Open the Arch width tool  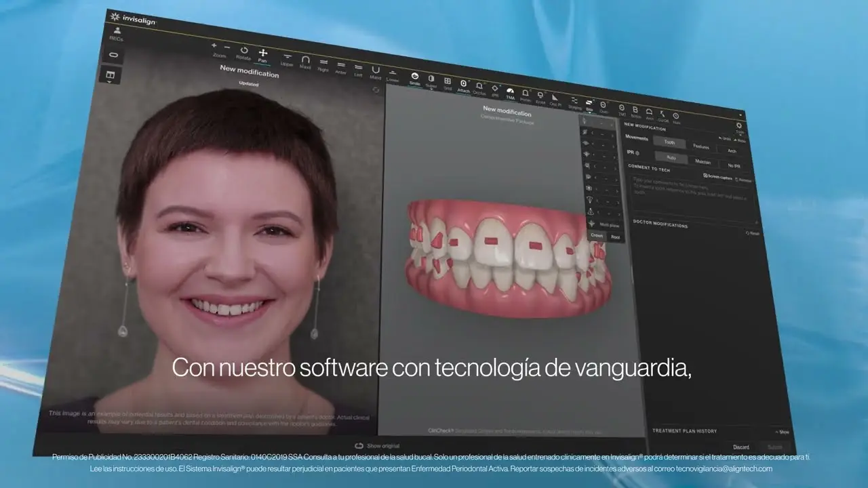pos(649,115)
